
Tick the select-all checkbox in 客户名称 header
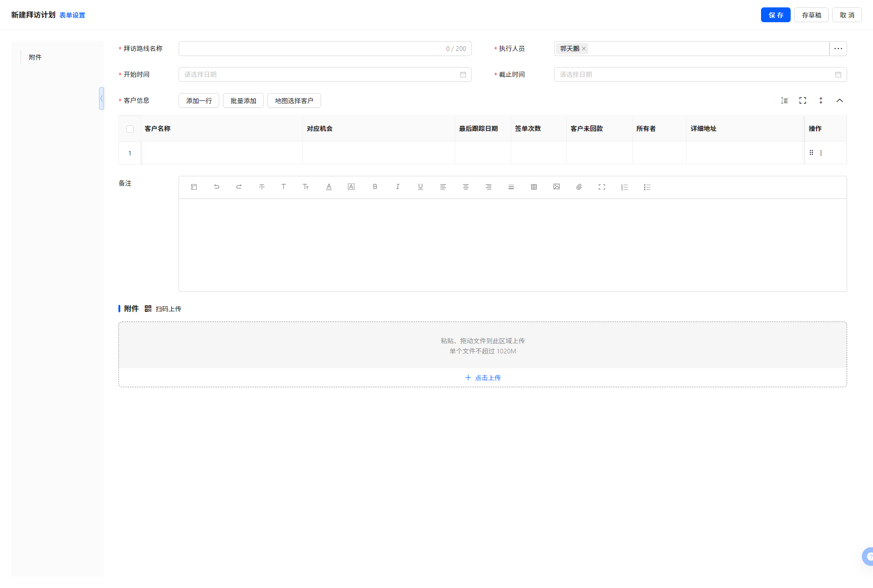pos(130,129)
